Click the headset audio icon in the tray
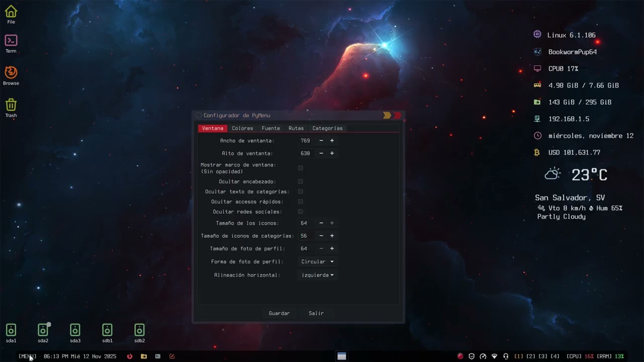The image size is (644, 362). pos(505,356)
